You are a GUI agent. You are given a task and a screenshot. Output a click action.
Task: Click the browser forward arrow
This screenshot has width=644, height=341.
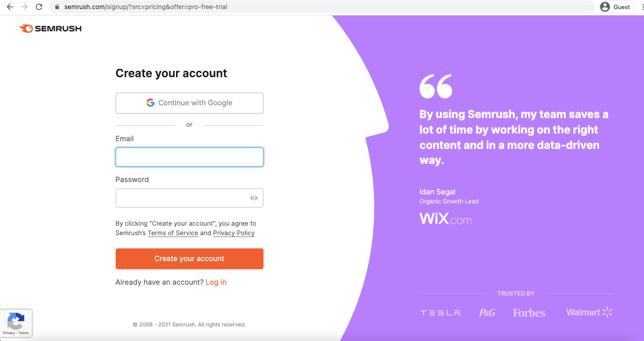pyautogui.click(x=24, y=7)
